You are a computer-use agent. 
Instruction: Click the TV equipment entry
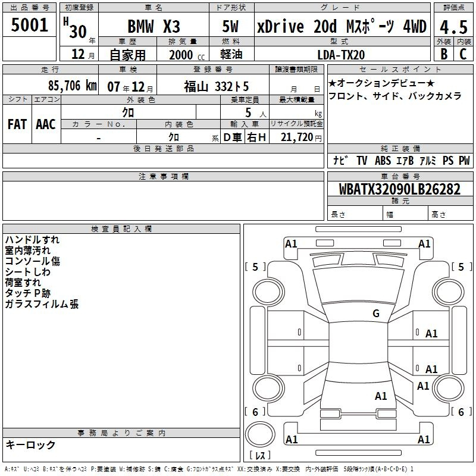pyautogui.click(x=362, y=160)
